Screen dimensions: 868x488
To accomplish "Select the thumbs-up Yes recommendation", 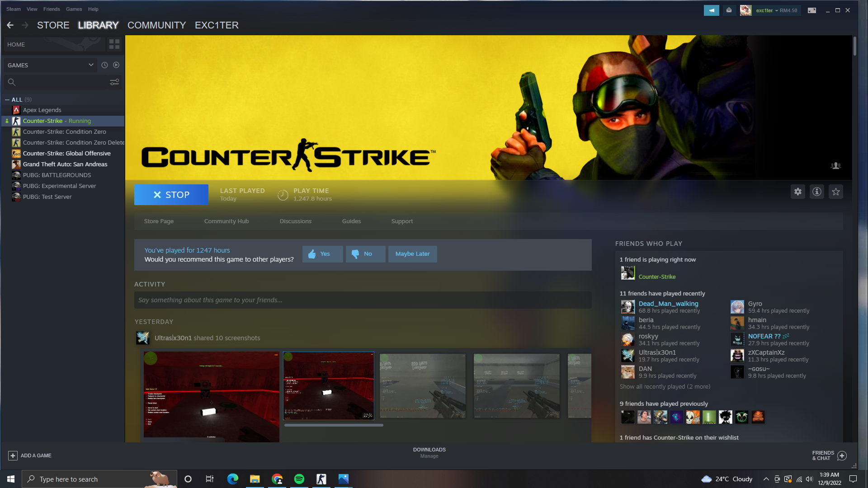I will [x=322, y=254].
